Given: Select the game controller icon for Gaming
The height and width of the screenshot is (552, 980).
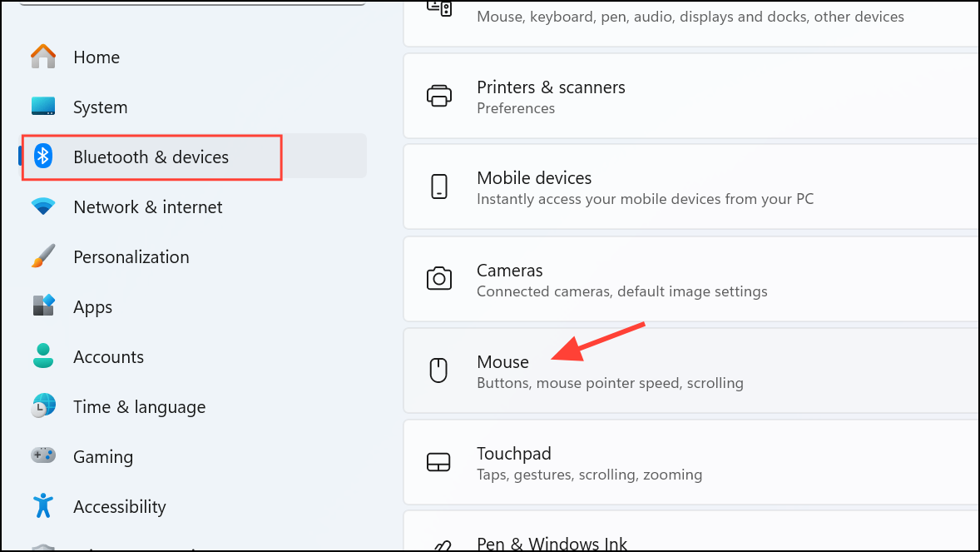Looking at the screenshot, I should tap(42, 456).
